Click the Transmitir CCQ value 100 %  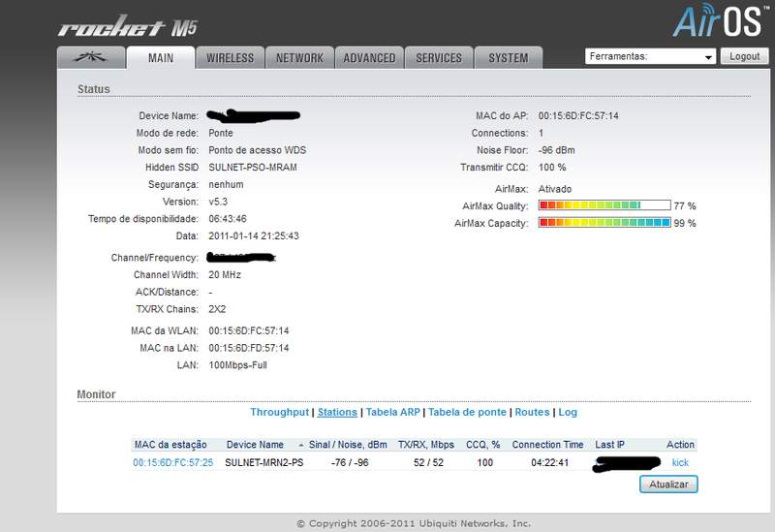tap(552, 167)
